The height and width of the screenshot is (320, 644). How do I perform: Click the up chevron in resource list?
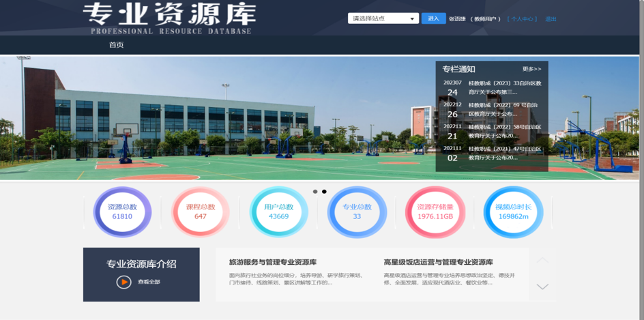pos(542,260)
